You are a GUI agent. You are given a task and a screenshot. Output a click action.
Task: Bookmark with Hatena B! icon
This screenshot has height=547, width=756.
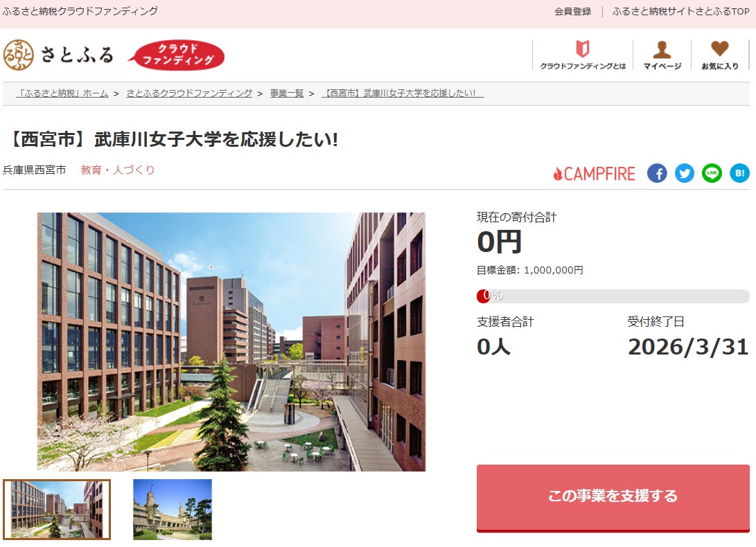739,173
